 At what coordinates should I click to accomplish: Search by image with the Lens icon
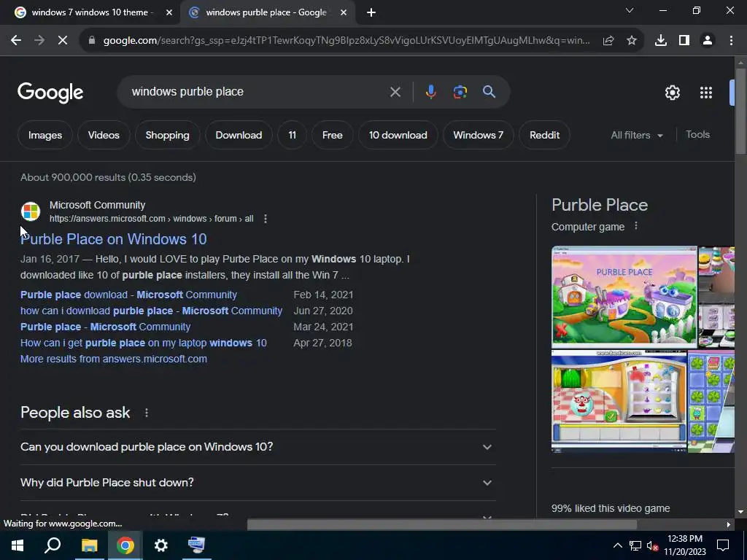click(460, 92)
